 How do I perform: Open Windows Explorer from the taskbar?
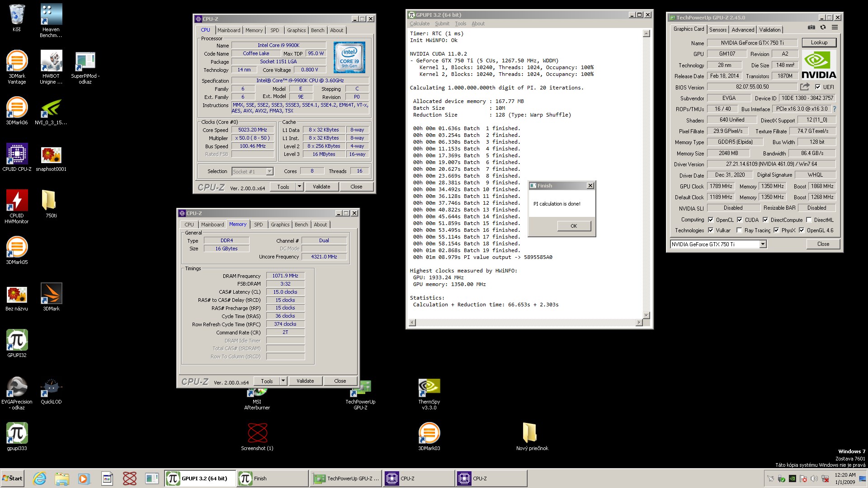(x=62, y=479)
